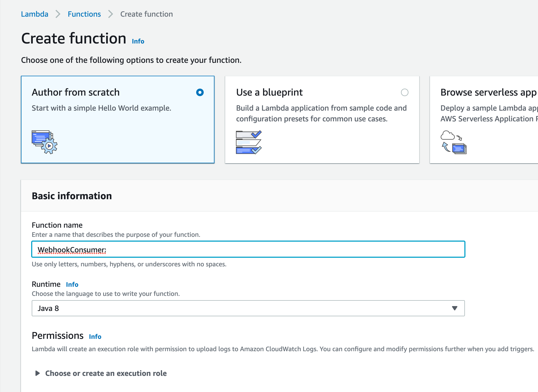Viewport: 538px width, 392px height.
Task: Click the Use a blueprint card title
Action: [x=269, y=92]
